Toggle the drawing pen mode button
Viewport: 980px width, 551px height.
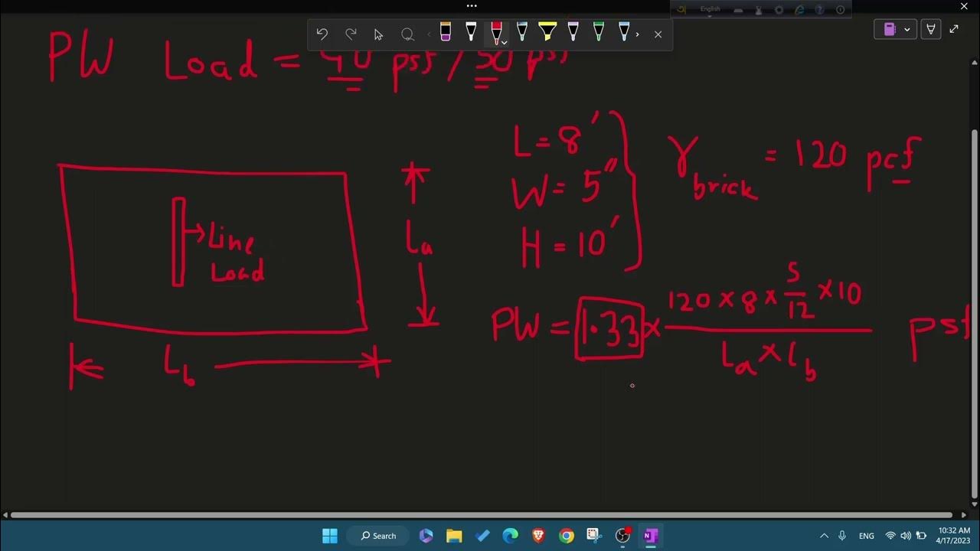coord(931,29)
